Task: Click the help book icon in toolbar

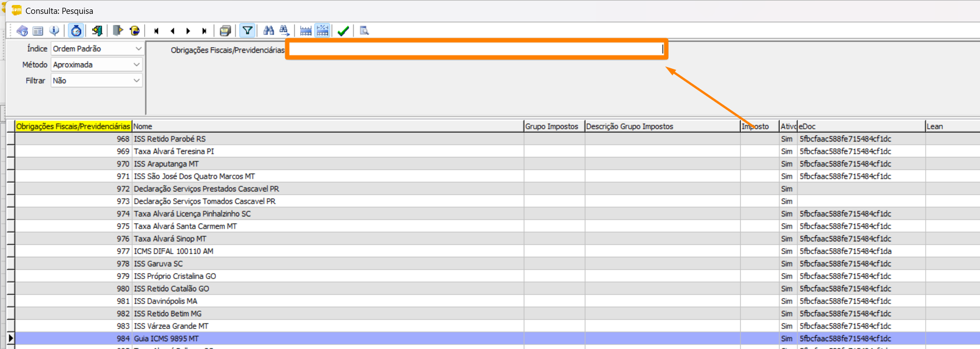Action: (22, 31)
